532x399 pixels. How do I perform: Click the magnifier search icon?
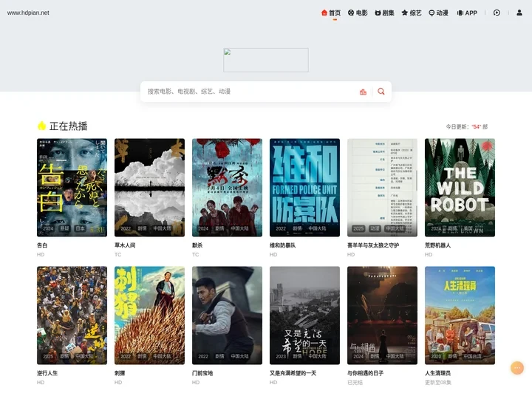pyautogui.click(x=381, y=92)
